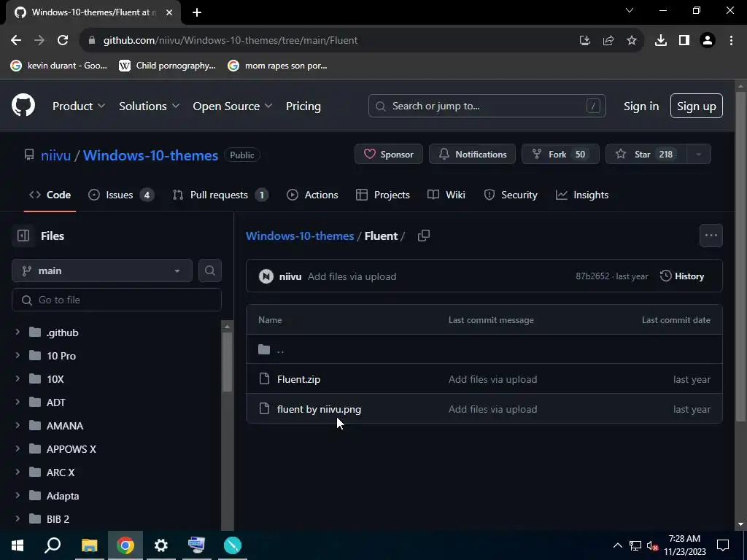Screen dimensions: 747x560
Task: View the commit History
Action: (682, 276)
